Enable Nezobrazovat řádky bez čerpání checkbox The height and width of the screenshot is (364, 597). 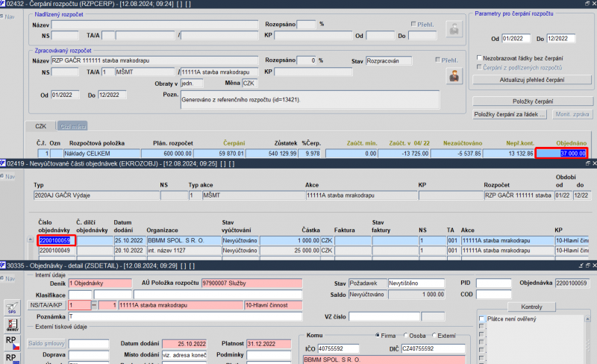[479, 58]
